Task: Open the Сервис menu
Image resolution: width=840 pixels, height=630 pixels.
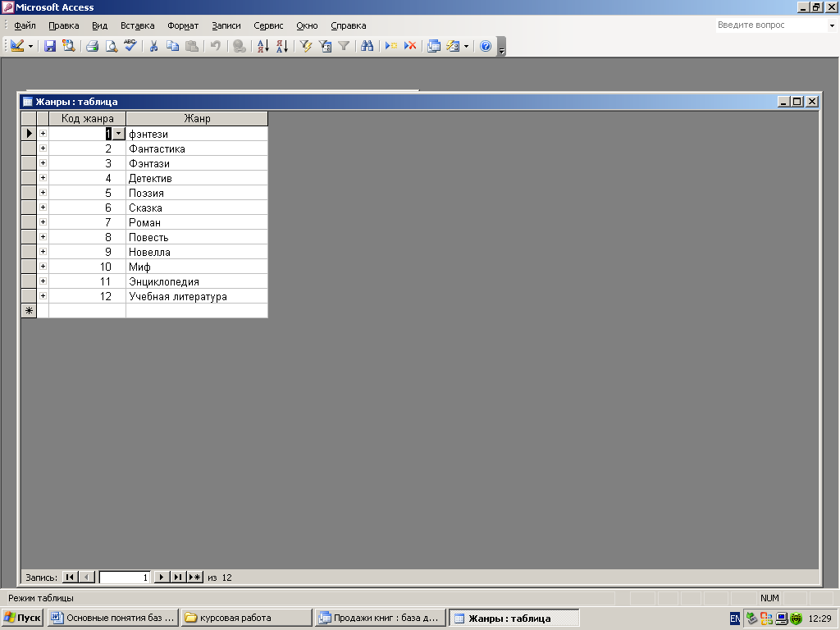Action: (268, 25)
